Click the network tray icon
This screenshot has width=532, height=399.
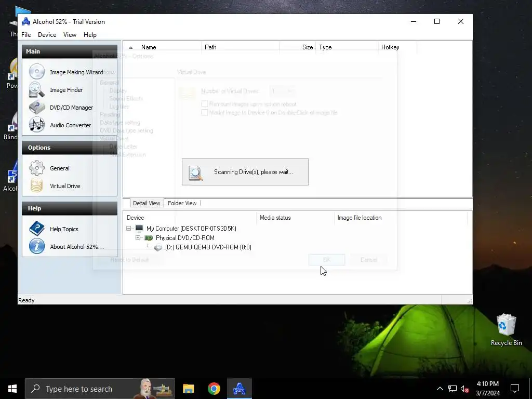[453, 389]
